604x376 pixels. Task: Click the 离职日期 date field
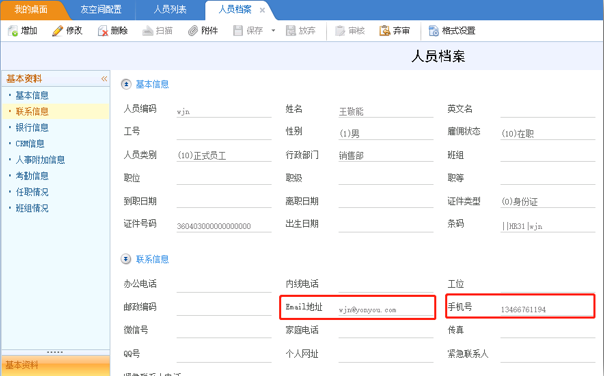(x=386, y=201)
